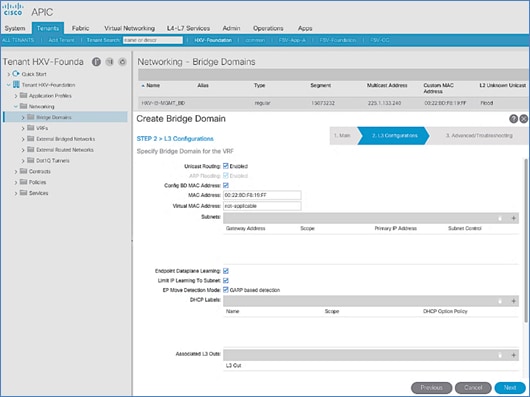Go to wizard step 1 Main

(343, 135)
